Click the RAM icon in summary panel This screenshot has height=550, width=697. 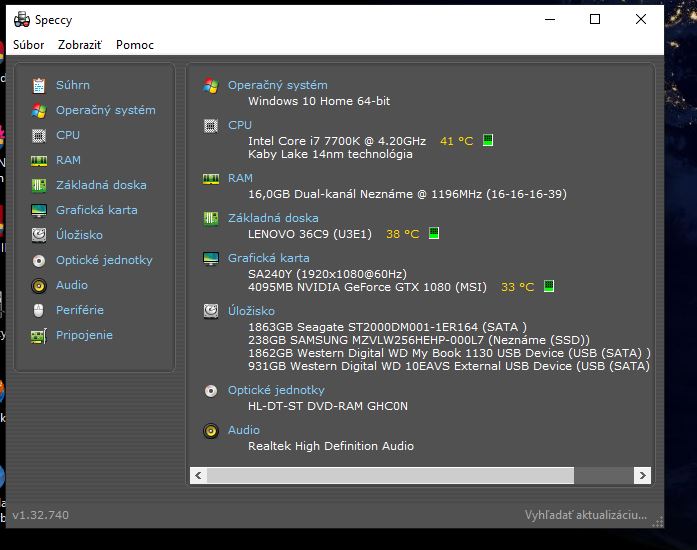211,179
